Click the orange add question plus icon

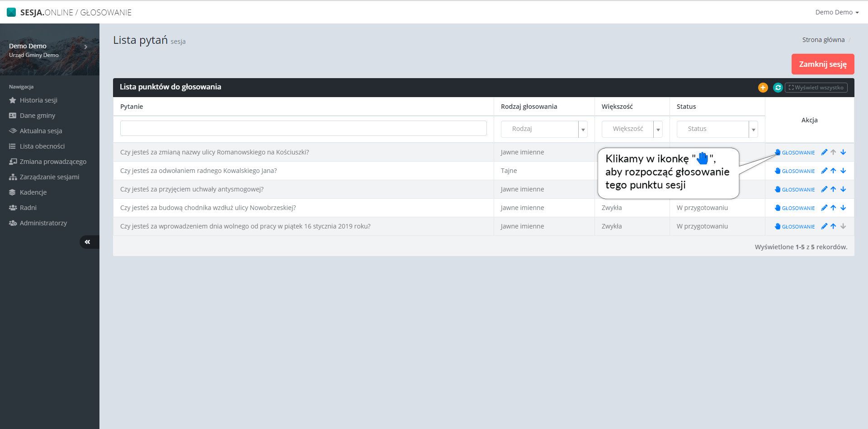pyautogui.click(x=763, y=88)
